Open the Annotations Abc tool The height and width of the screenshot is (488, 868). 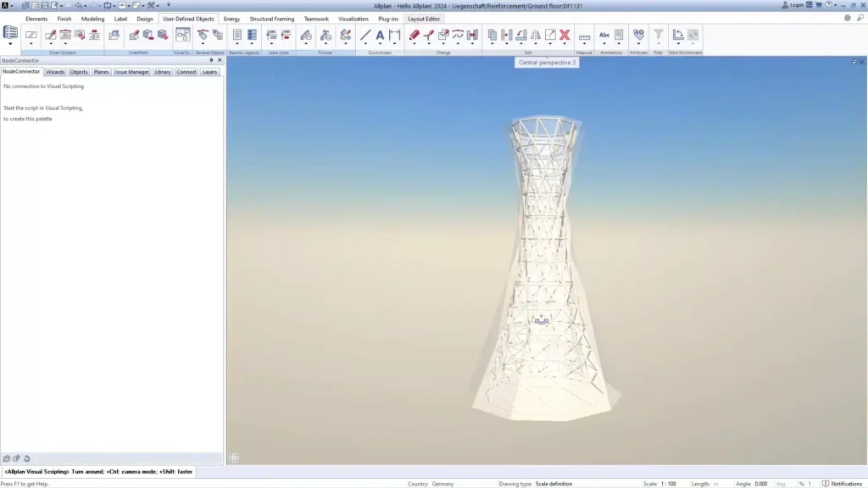coord(605,35)
